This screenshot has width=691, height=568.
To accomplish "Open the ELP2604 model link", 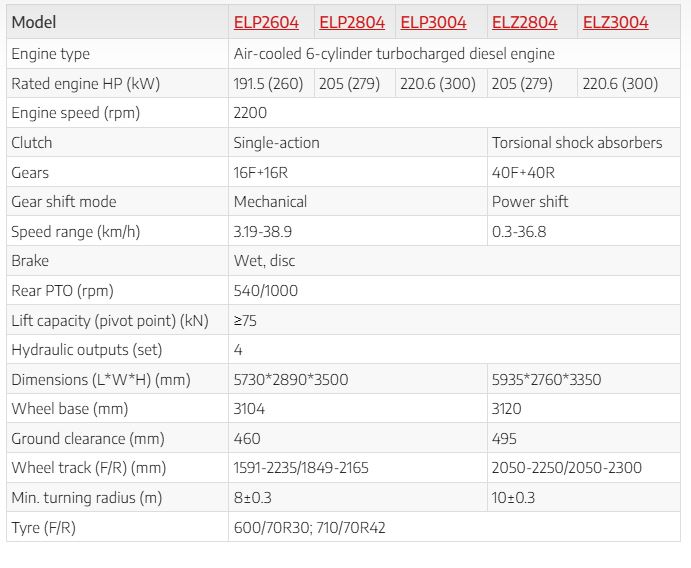I will (x=268, y=22).
